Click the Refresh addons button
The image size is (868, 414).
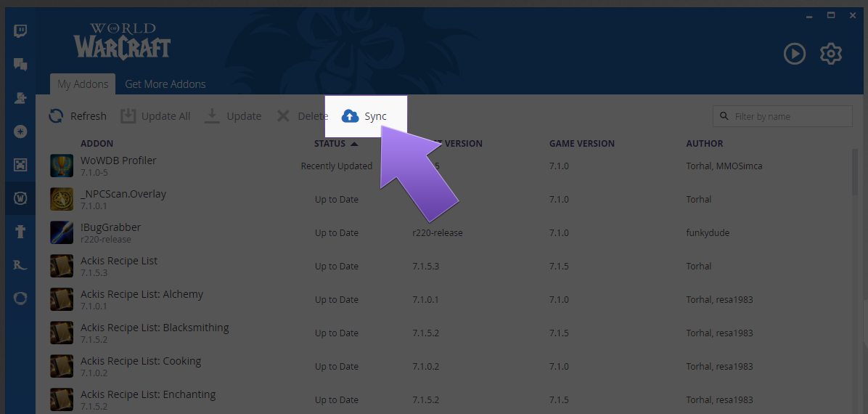click(x=78, y=115)
